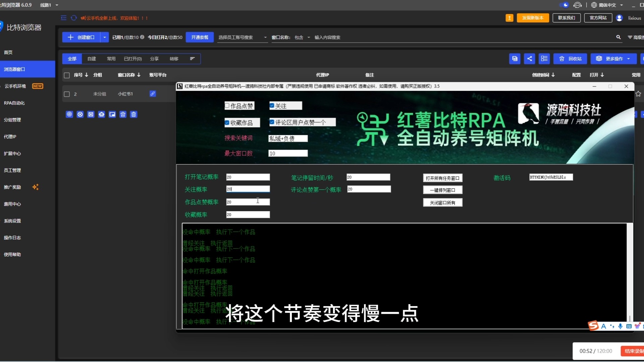Click the picture-in-picture window batch icon

[x=112, y=114]
